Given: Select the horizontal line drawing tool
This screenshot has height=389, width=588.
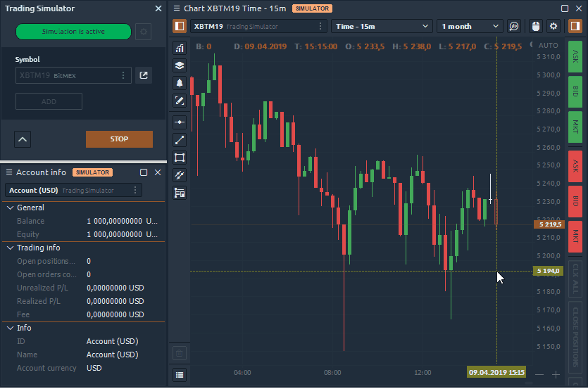Looking at the screenshot, I should click(180, 122).
